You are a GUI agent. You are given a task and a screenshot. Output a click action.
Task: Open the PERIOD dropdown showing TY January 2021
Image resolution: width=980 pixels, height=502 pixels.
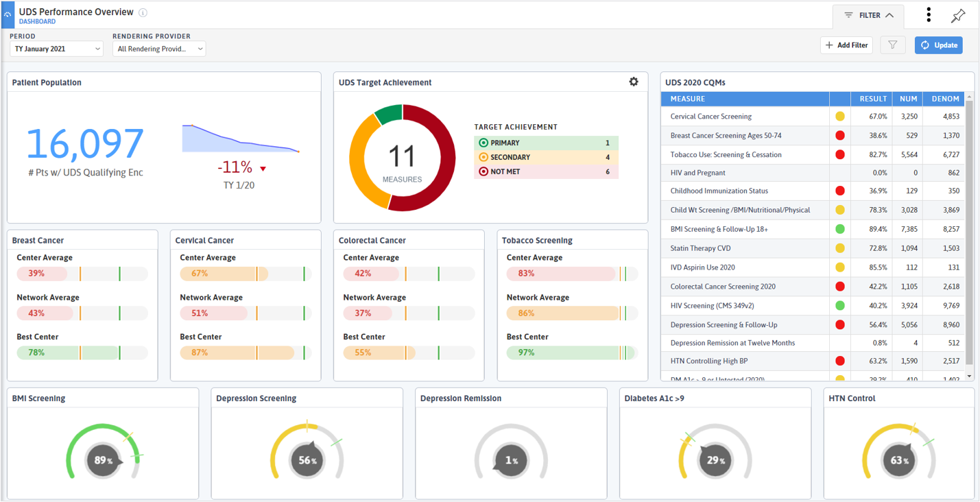point(56,48)
